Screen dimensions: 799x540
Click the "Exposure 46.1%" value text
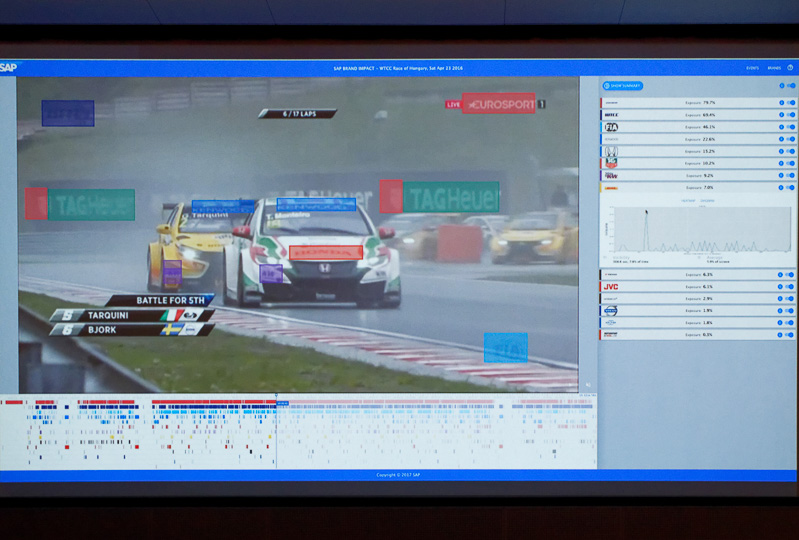700,127
